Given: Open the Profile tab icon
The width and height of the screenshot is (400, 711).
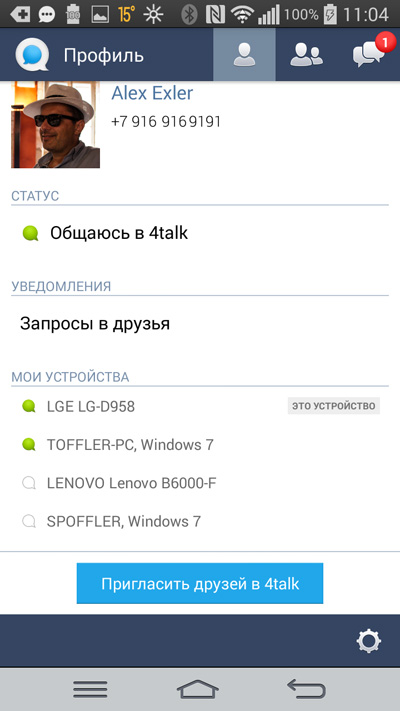Looking at the screenshot, I should click(x=244, y=55).
